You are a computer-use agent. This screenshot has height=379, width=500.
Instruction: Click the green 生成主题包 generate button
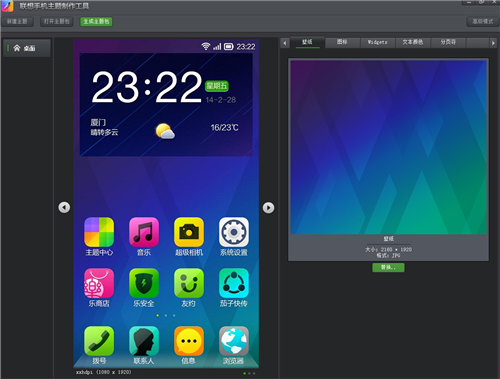point(96,21)
